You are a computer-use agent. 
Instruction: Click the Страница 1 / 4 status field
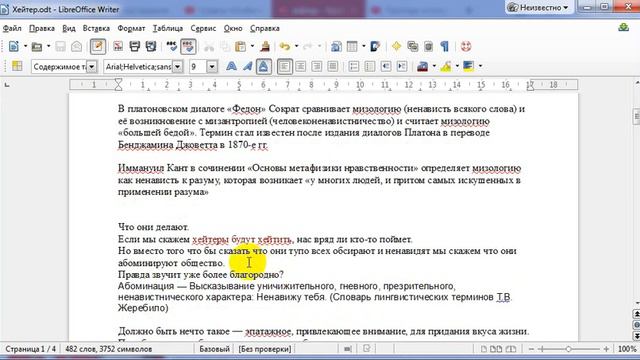[x=31, y=349]
